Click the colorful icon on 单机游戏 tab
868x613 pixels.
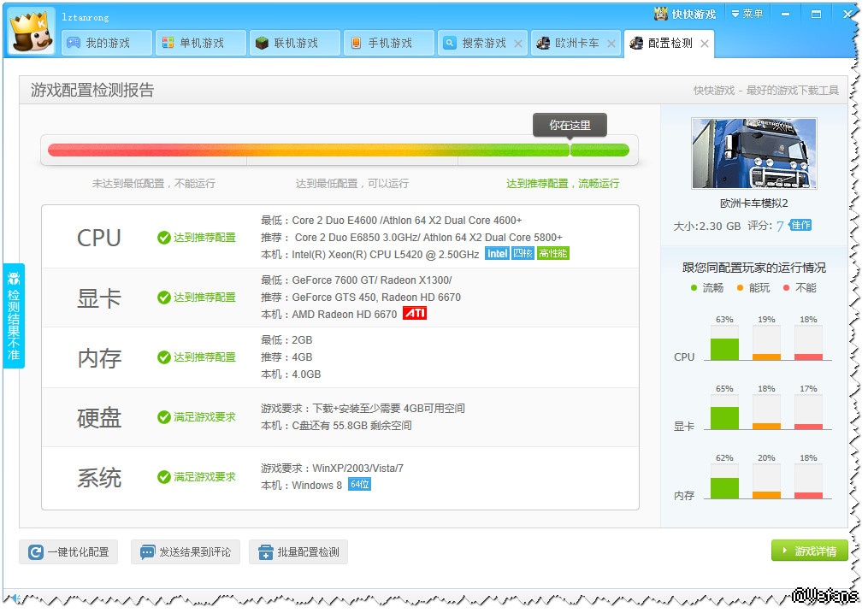(x=168, y=43)
